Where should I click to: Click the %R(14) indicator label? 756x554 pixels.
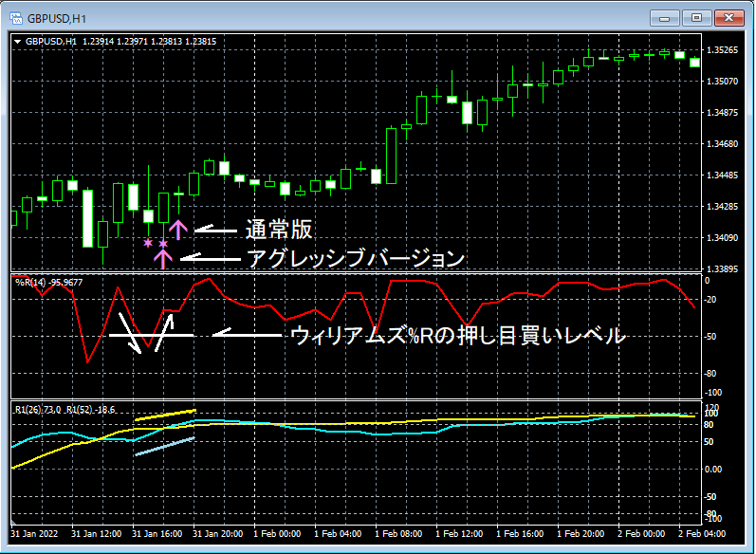[x=48, y=283]
